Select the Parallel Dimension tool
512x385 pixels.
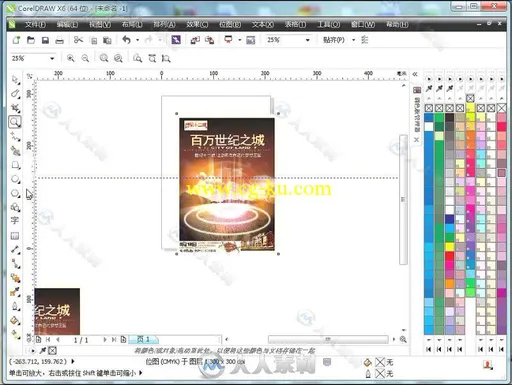tap(15, 250)
